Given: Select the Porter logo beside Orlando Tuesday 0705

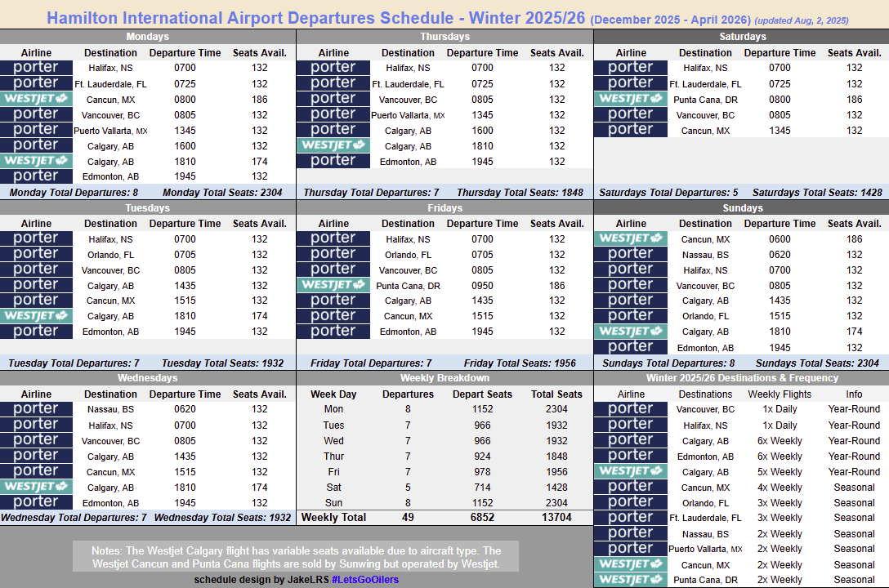Looking at the screenshot, I should click(x=36, y=255).
